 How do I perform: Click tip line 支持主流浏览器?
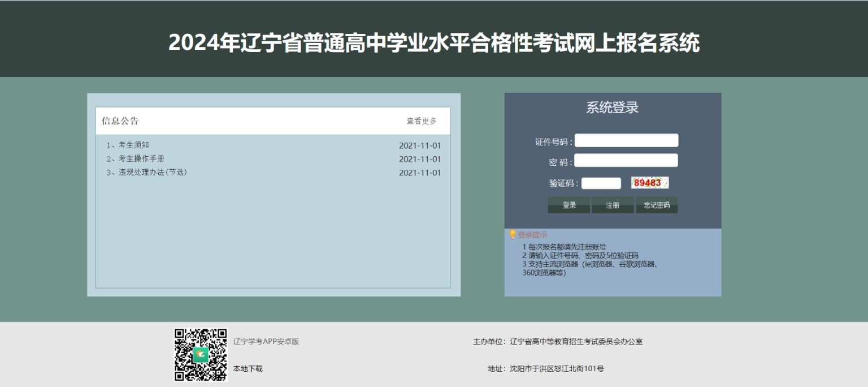pos(590,268)
